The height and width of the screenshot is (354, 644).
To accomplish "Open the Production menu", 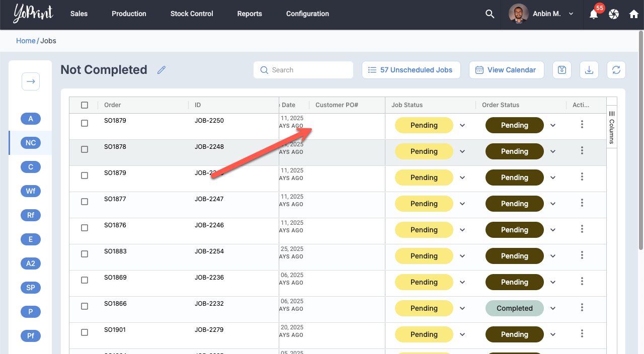I will click(129, 14).
